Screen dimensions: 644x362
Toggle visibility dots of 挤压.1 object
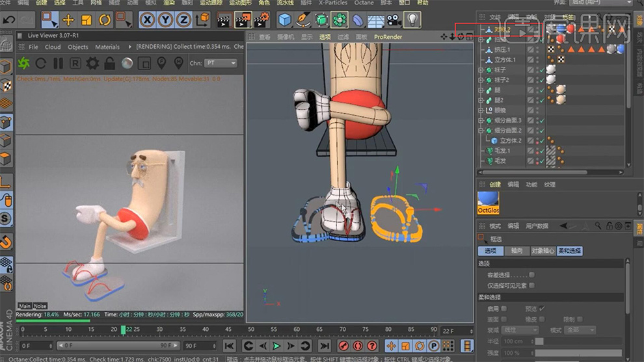pyautogui.click(x=537, y=49)
